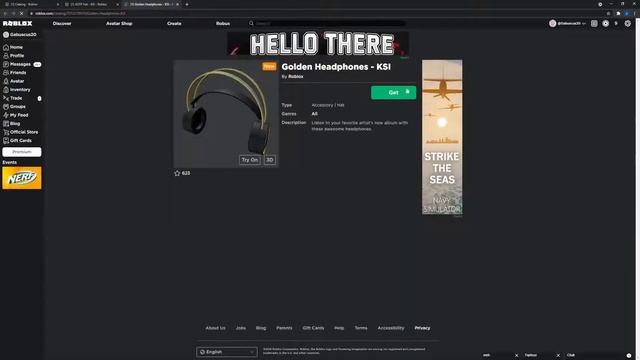Image resolution: width=640 pixels, height=360 pixels.
Task: Open the Discover menu item
Action: (x=62, y=24)
